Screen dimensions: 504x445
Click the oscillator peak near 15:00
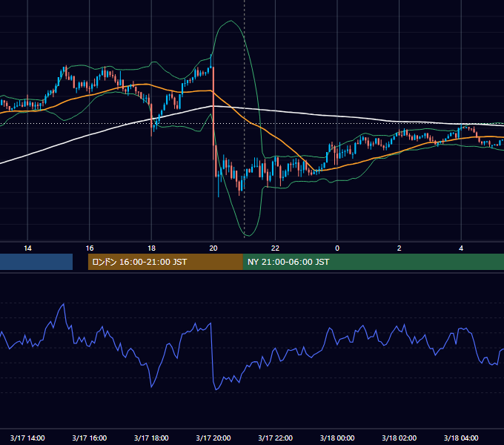tap(64, 304)
